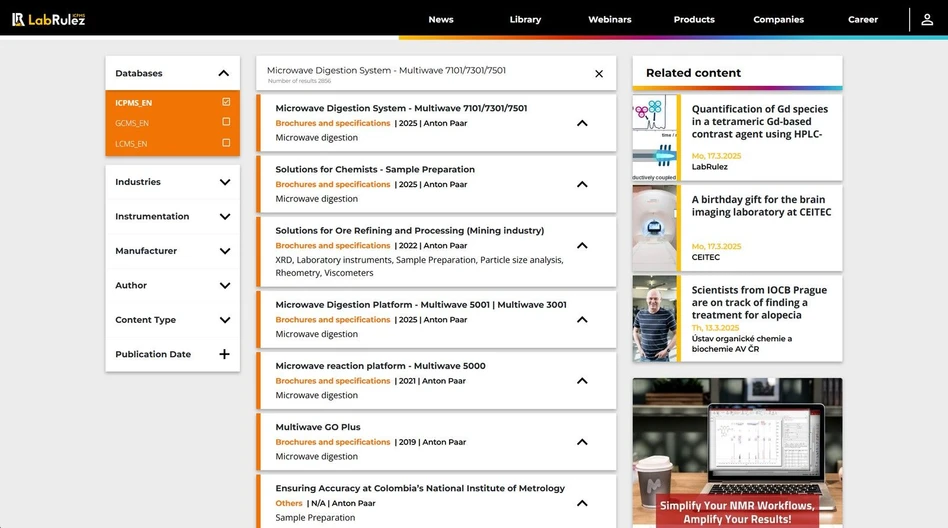Open the IOCB Prague scientist photo

coord(655,319)
